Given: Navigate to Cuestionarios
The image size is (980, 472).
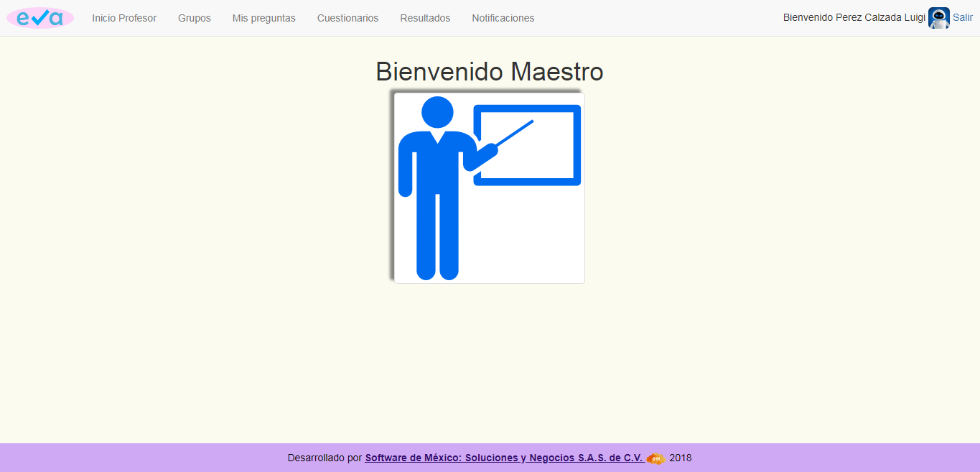Looking at the screenshot, I should pyautogui.click(x=347, y=18).
